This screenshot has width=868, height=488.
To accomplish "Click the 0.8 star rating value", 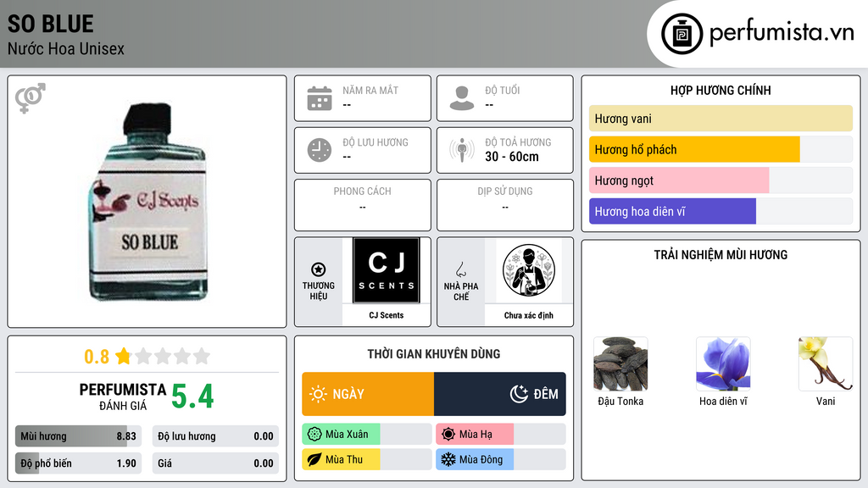I will 97,357.
